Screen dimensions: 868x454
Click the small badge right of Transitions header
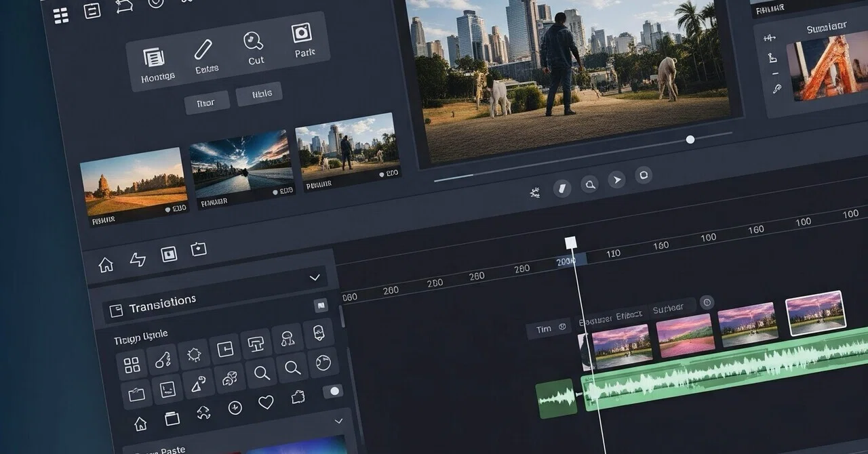(x=321, y=306)
